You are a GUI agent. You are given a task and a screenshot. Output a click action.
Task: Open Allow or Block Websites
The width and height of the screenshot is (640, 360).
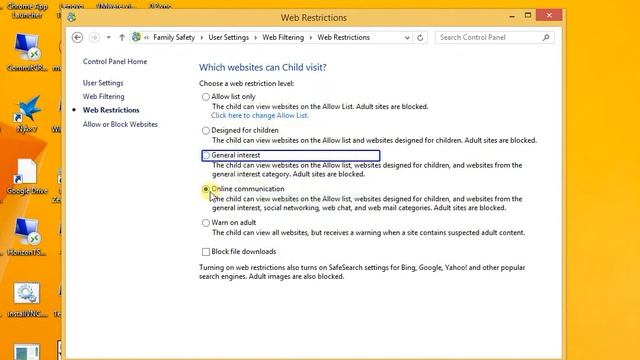click(x=120, y=124)
